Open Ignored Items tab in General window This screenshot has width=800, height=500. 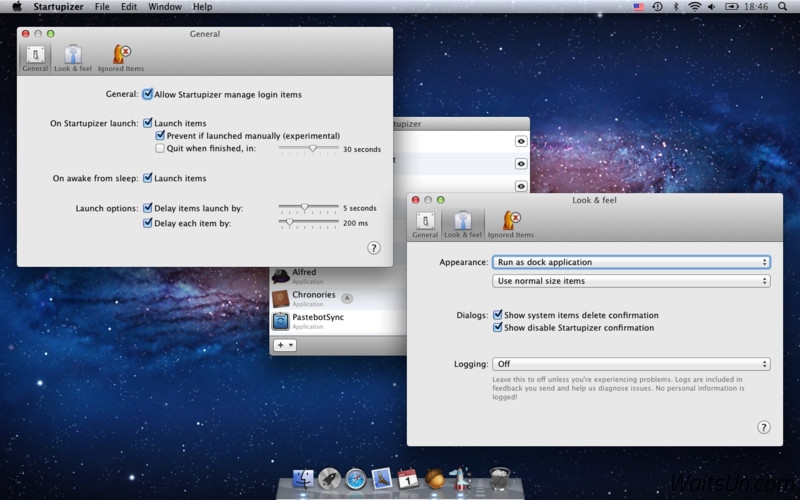click(x=121, y=57)
